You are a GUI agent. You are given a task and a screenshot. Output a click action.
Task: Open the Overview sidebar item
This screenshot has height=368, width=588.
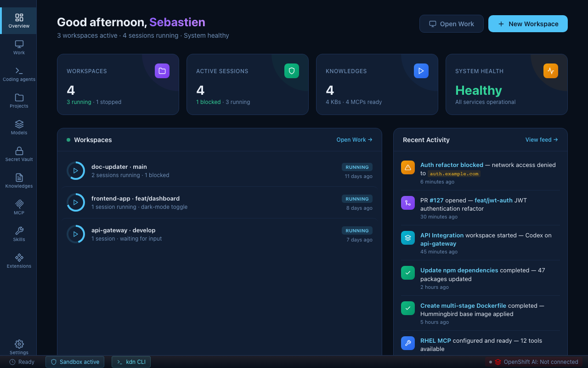coord(19,21)
